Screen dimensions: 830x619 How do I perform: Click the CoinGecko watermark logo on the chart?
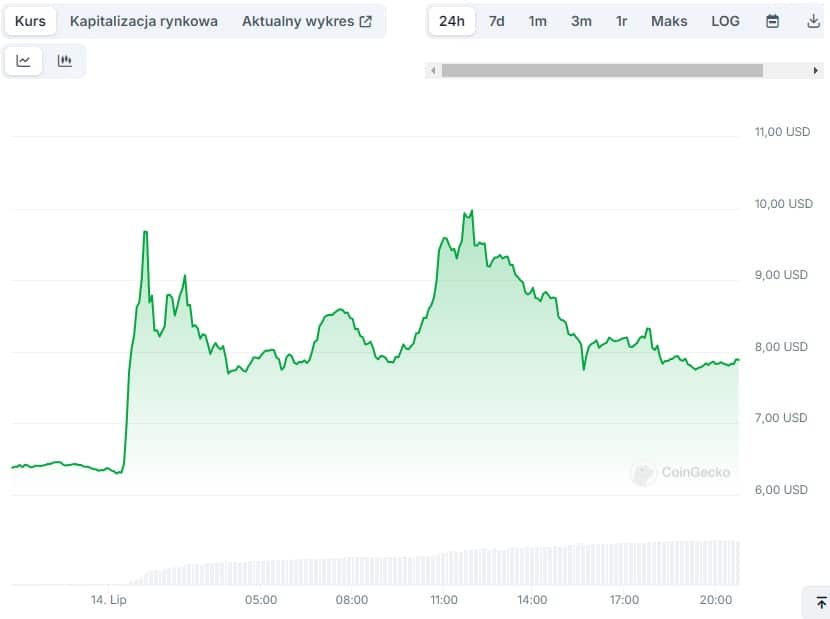(681, 473)
